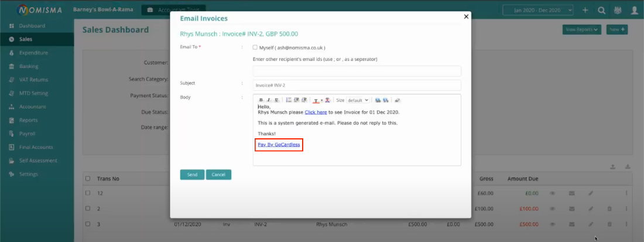
Task: Apply italic formatting in email body toolbar
Action: point(269,100)
